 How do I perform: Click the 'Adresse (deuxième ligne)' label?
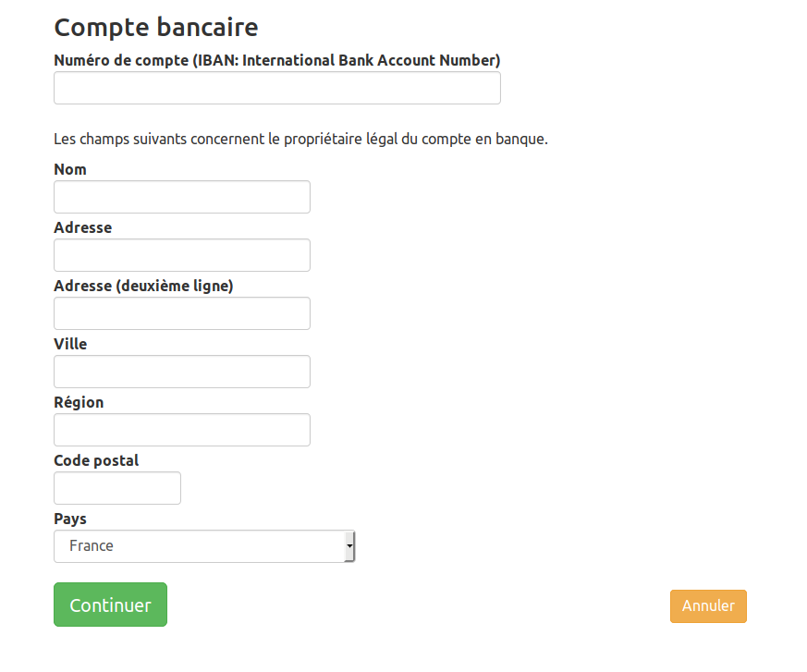[x=143, y=286]
